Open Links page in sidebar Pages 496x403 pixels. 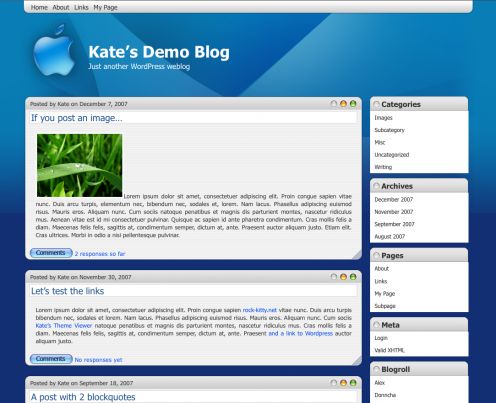click(381, 281)
